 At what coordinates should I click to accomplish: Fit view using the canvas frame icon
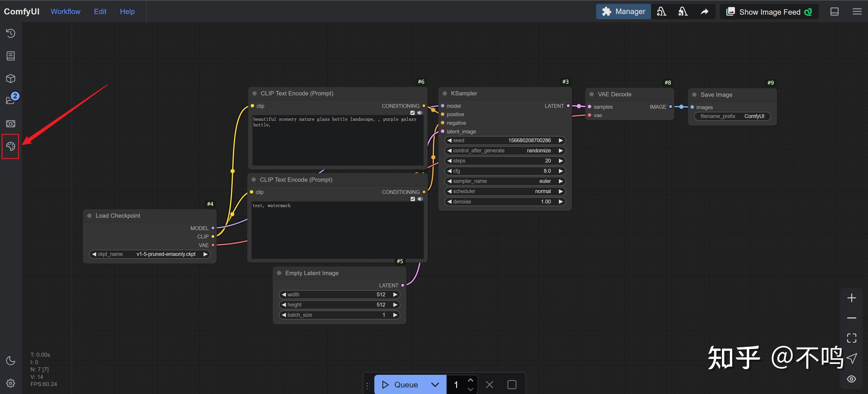click(x=851, y=338)
